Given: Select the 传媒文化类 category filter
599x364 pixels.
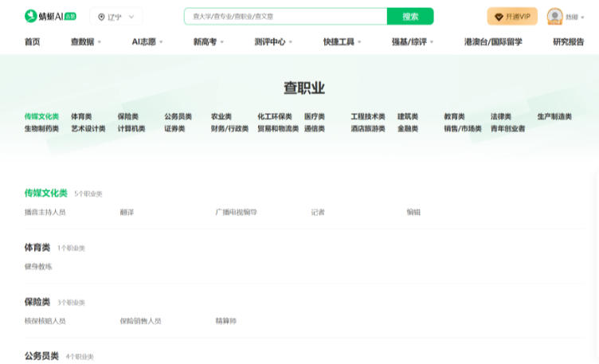Looking at the screenshot, I should (x=41, y=116).
